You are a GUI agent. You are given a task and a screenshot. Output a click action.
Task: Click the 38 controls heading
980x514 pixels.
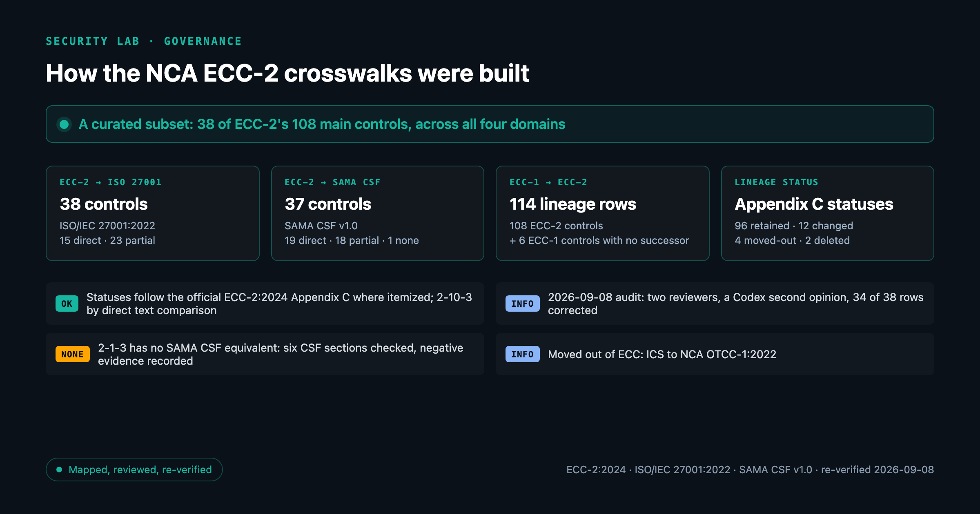coord(104,204)
